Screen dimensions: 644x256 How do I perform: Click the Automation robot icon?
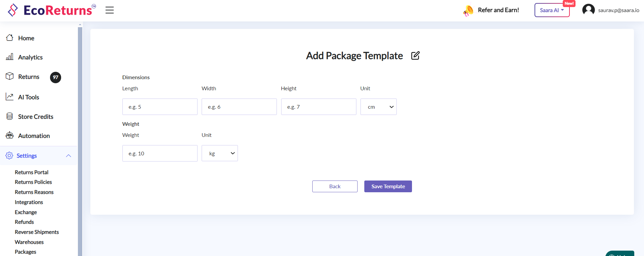(x=10, y=135)
